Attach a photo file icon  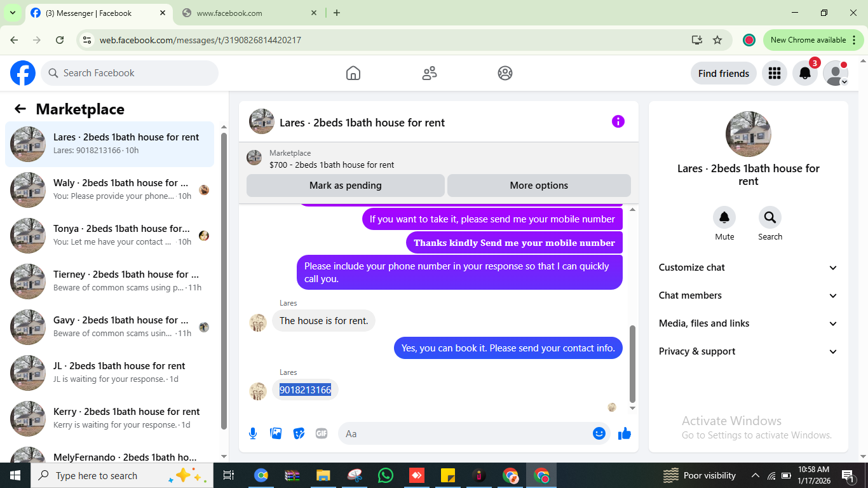click(276, 433)
